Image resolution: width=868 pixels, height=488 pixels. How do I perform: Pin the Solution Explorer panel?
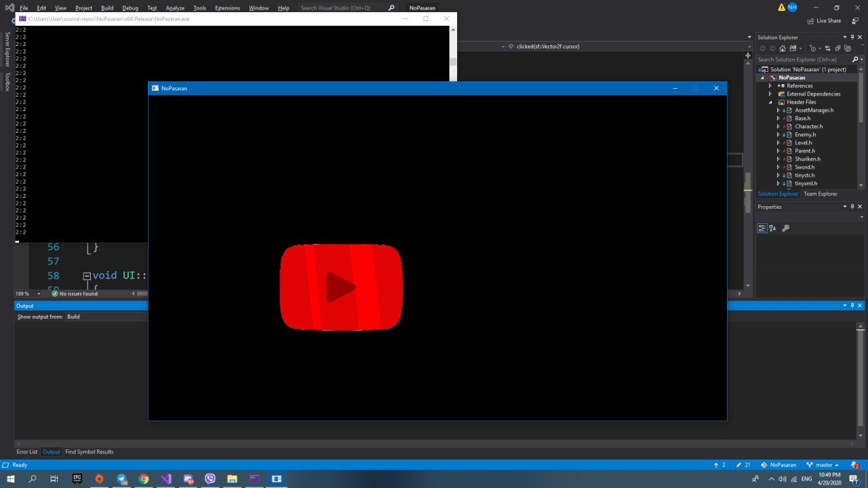pos(852,37)
